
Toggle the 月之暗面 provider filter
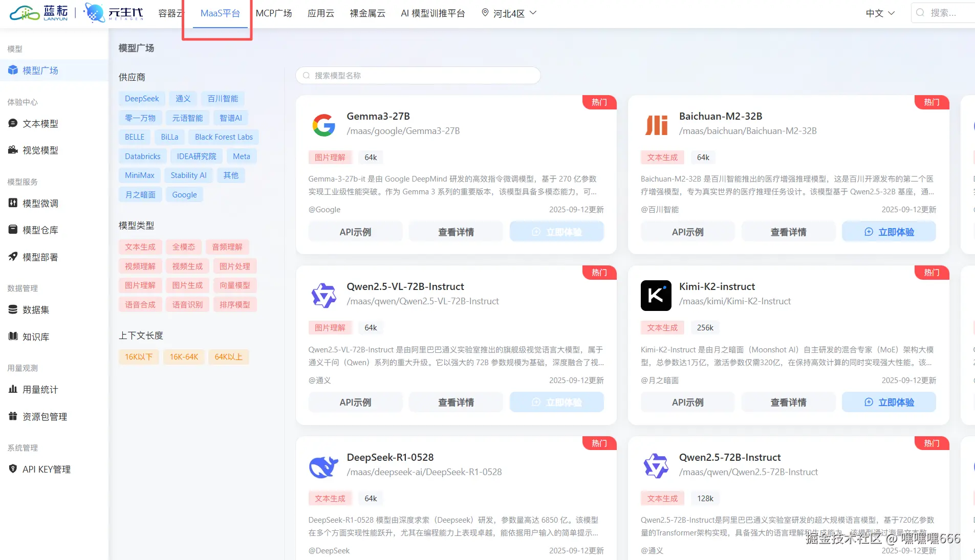[x=140, y=195]
